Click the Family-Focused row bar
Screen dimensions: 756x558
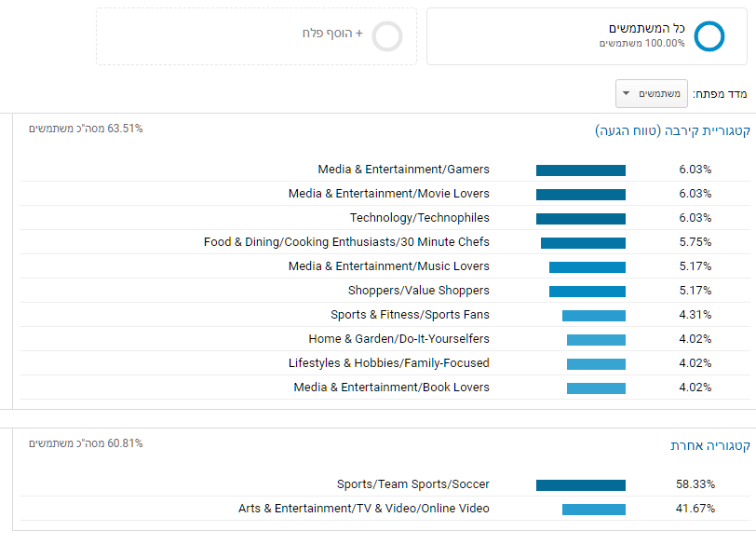[596, 364]
